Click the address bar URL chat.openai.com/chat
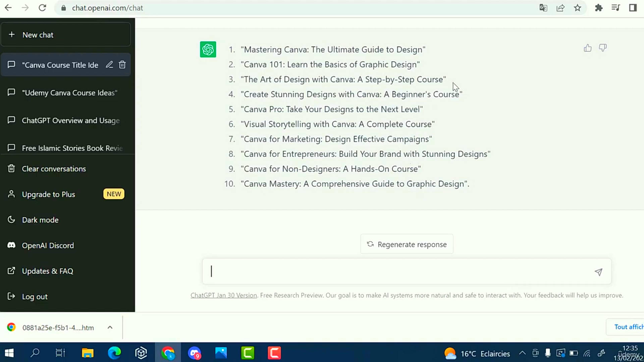This screenshot has height=362, width=644. tap(107, 8)
